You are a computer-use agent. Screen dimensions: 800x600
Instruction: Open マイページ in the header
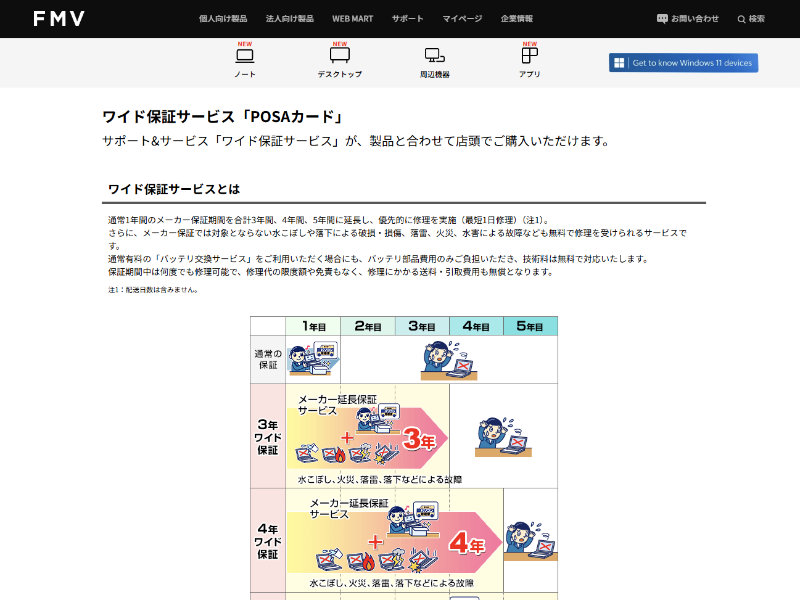tap(462, 18)
